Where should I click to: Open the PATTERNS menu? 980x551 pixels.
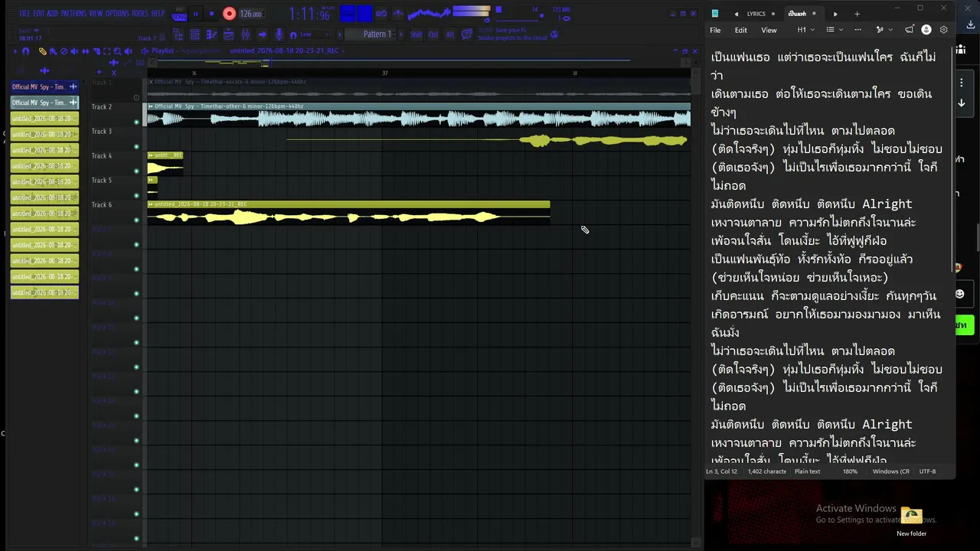pyautogui.click(x=73, y=14)
